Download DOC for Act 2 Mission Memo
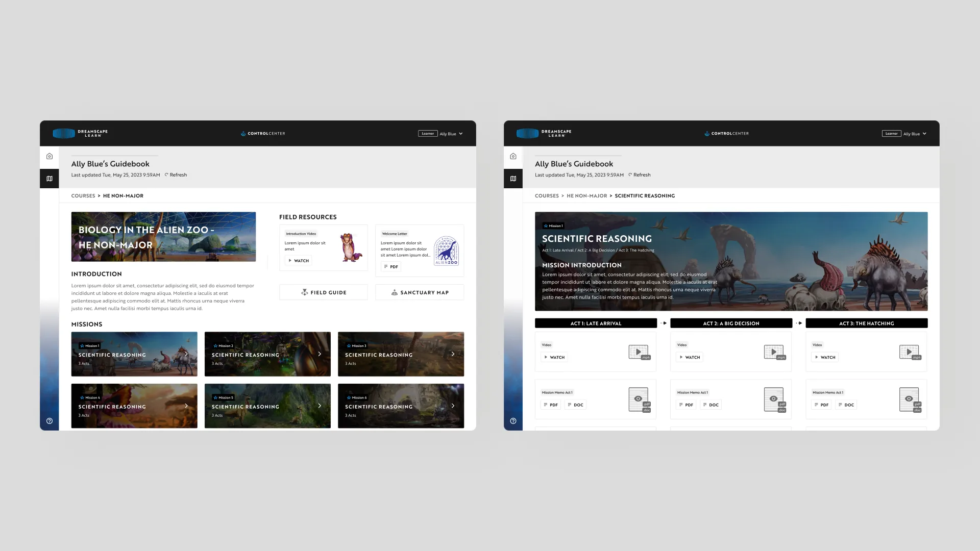 pos(710,405)
